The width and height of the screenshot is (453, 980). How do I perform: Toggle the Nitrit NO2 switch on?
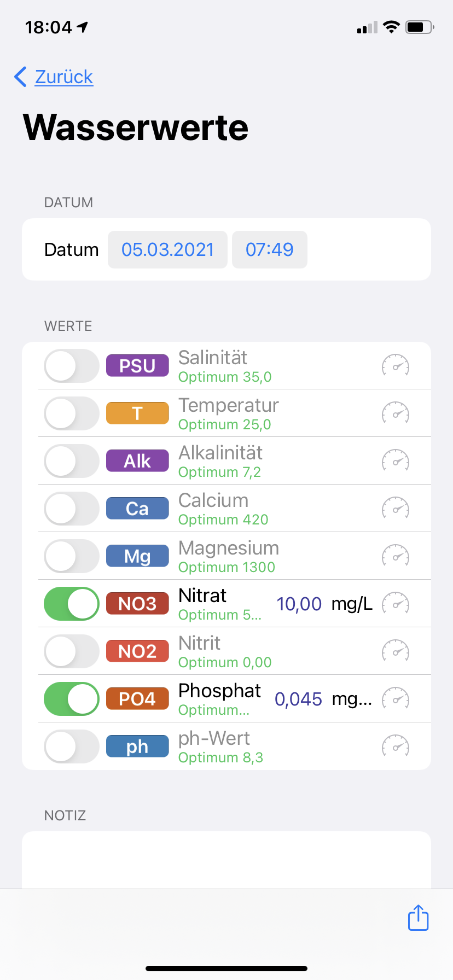[x=71, y=651]
